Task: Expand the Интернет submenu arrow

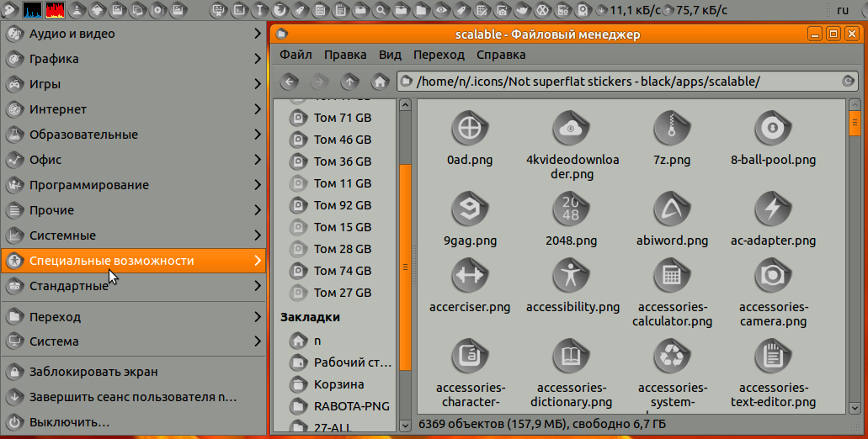Action: 258,109
